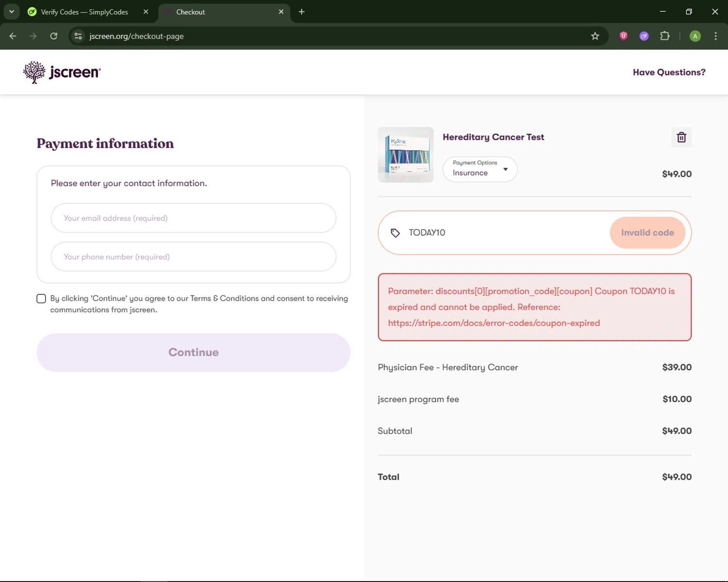
Task: Delete Hereditary Cancer Test with trash icon
Action: tap(681, 137)
